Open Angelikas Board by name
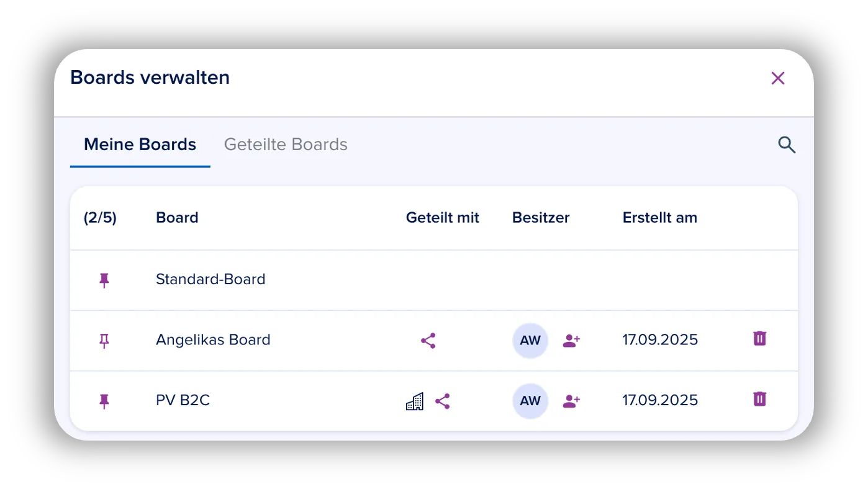This screenshot has height=489, width=868. pos(213,340)
